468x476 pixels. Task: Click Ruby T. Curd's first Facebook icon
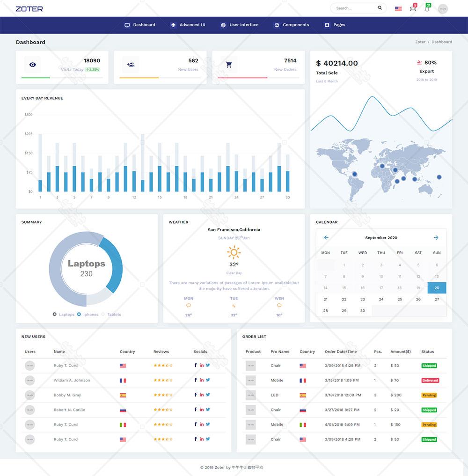click(x=196, y=366)
